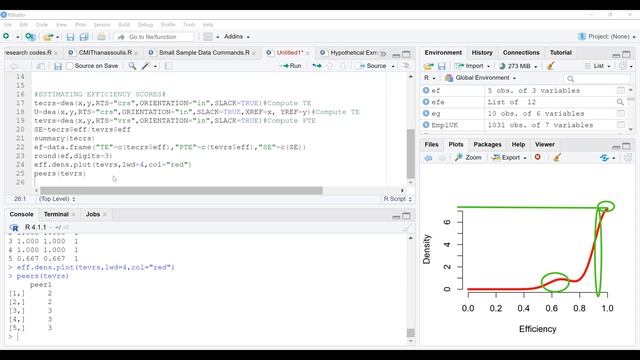Click the Go to file/function field
The height and width of the screenshot is (360, 640).
(153, 37)
